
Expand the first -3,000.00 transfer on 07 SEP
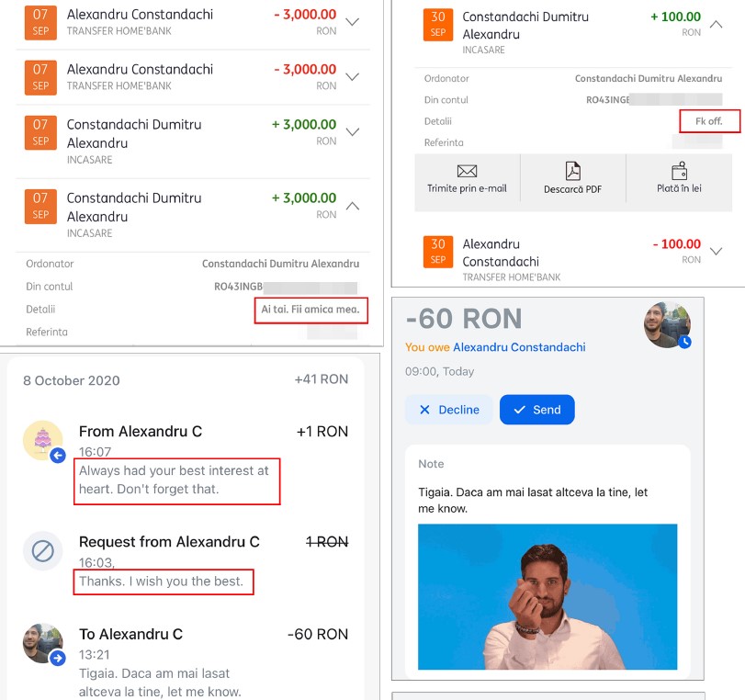[352, 22]
